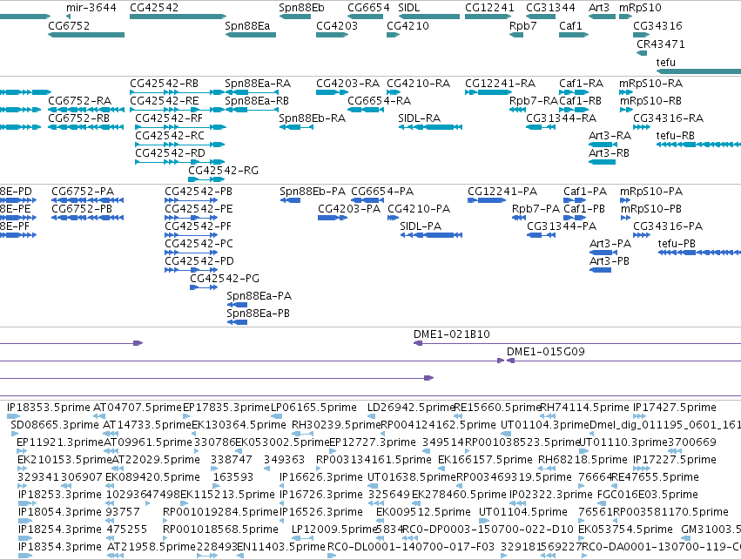Select the DME1-015G09 clone label

[x=545, y=352]
